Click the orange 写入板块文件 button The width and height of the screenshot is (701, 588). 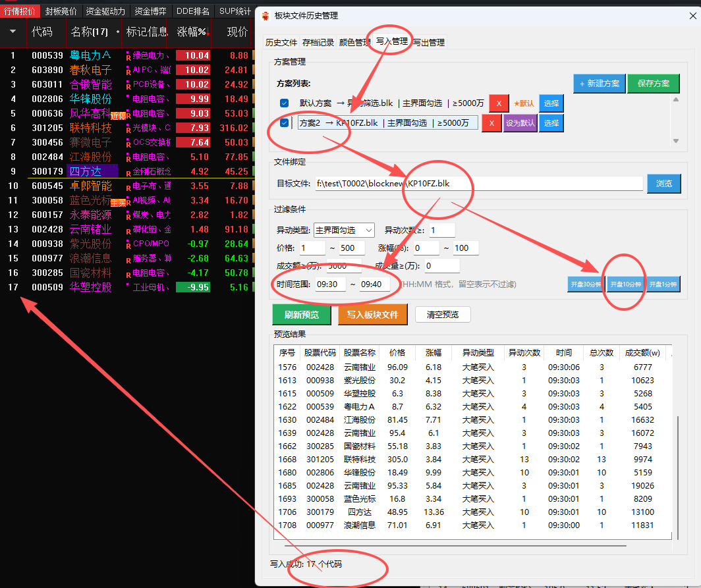click(372, 315)
